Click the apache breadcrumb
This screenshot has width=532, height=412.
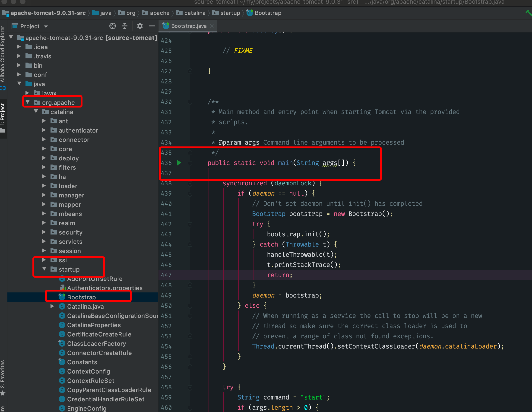pos(156,13)
